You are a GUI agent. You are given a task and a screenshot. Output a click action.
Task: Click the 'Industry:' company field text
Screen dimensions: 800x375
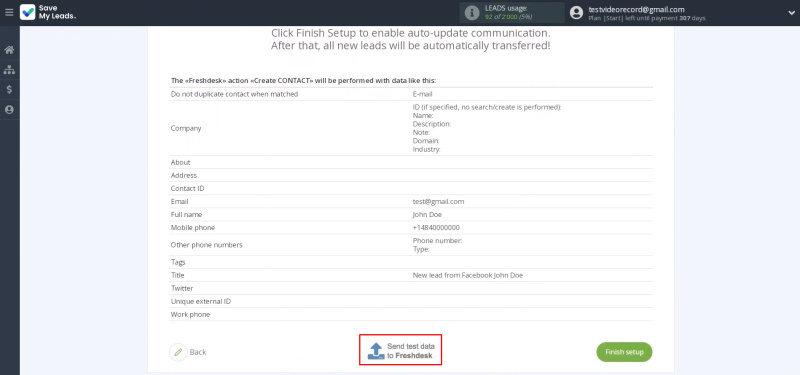tap(427, 150)
